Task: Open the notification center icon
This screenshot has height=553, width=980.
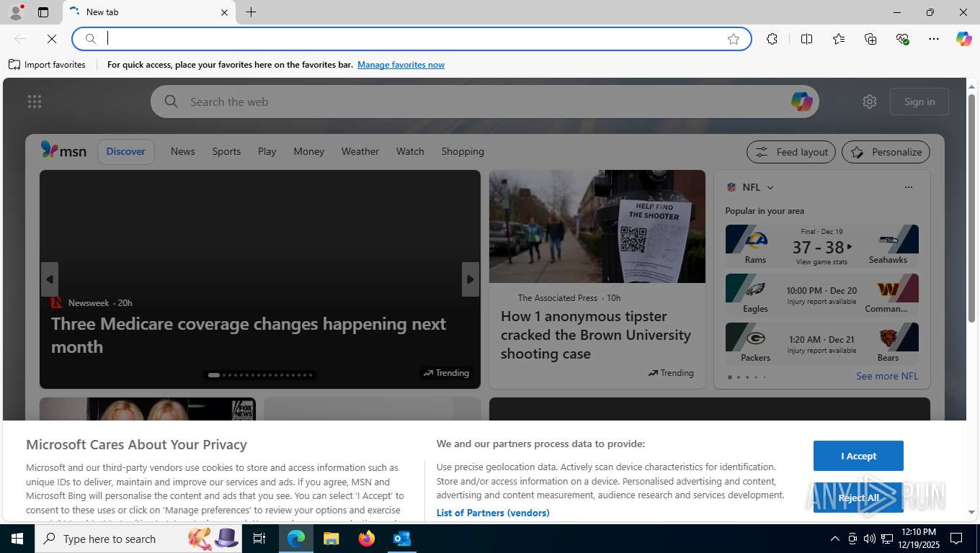Action: [x=956, y=539]
